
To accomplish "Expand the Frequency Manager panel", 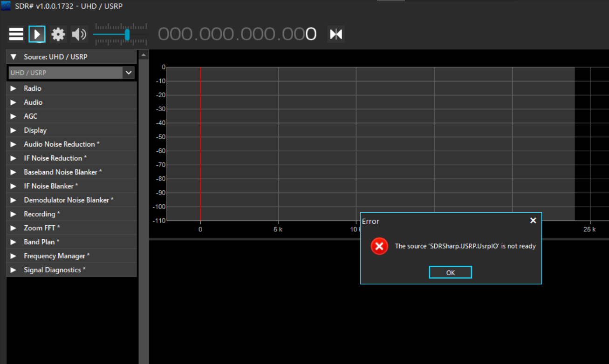I will coord(72,256).
